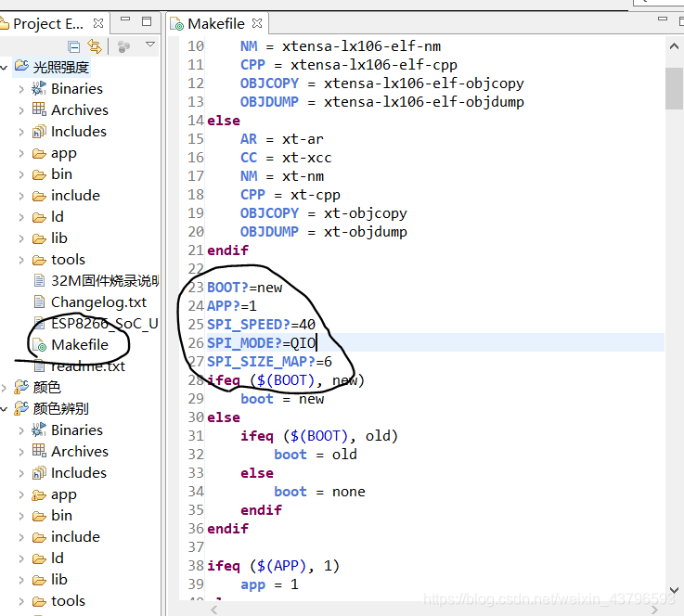
Task: Select the Makefile editor tab
Action: coord(216,23)
